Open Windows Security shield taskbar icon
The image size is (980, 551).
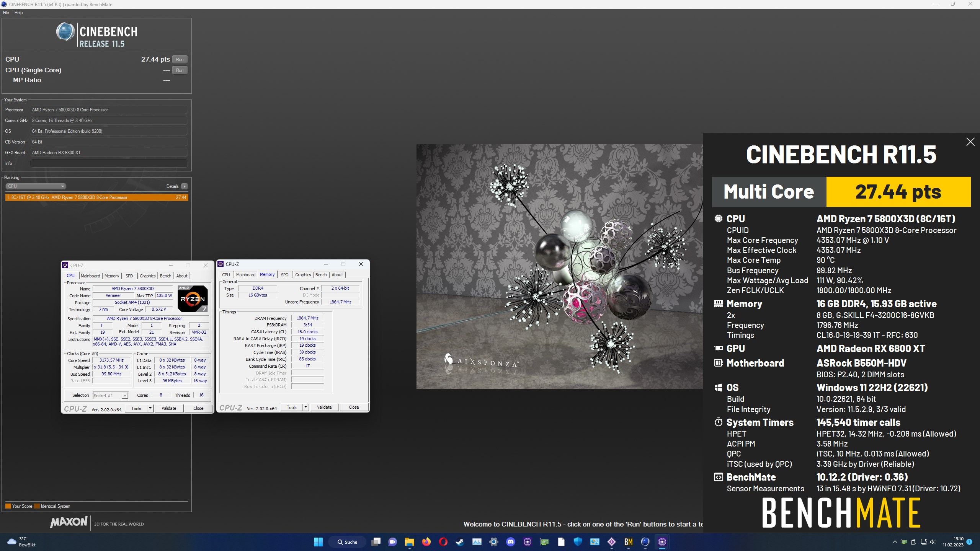(578, 542)
